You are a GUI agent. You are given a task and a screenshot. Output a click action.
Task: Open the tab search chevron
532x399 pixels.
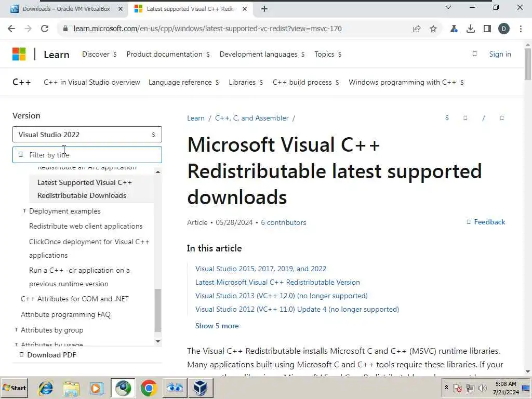pyautogui.click(x=448, y=7)
